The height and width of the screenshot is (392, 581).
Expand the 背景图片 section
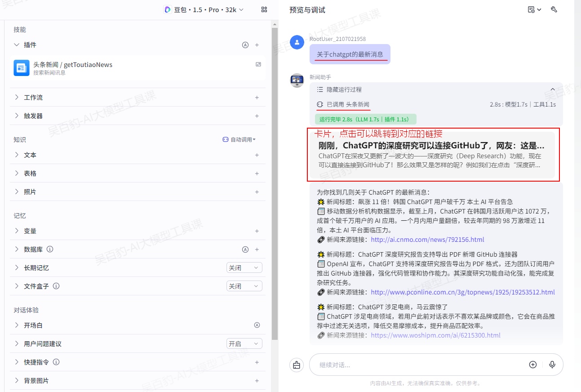(x=17, y=381)
